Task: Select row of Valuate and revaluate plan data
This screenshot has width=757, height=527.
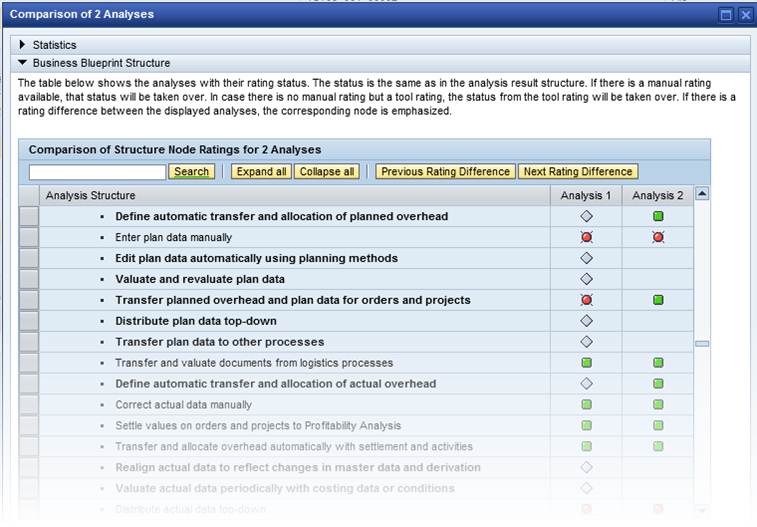Action: click(x=29, y=279)
